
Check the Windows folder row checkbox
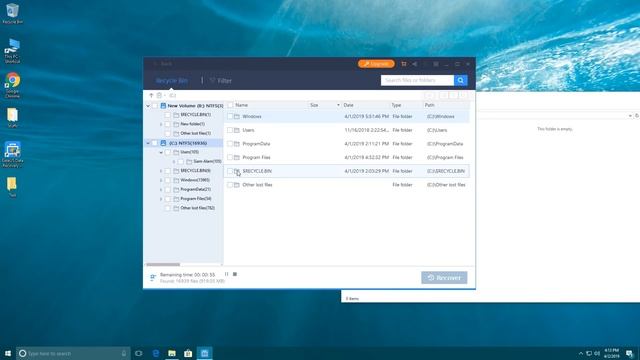click(x=230, y=116)
